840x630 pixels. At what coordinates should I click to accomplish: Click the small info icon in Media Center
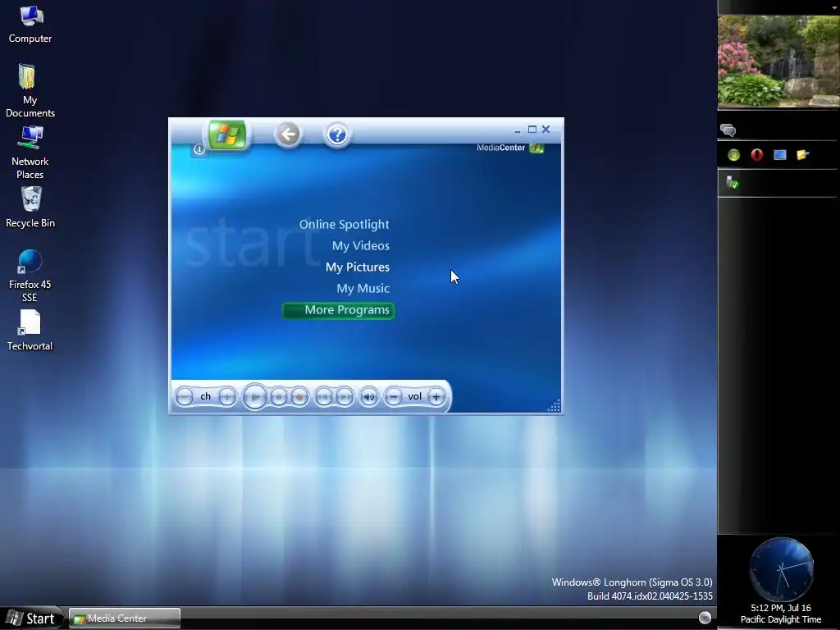click(199, 149)
